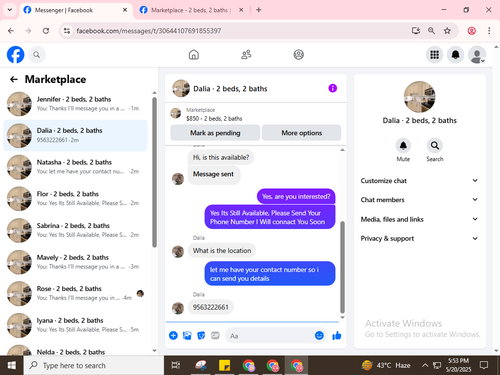Screen dimensions: 500x375
Task: Click More options button
Action: pos(301,133)
